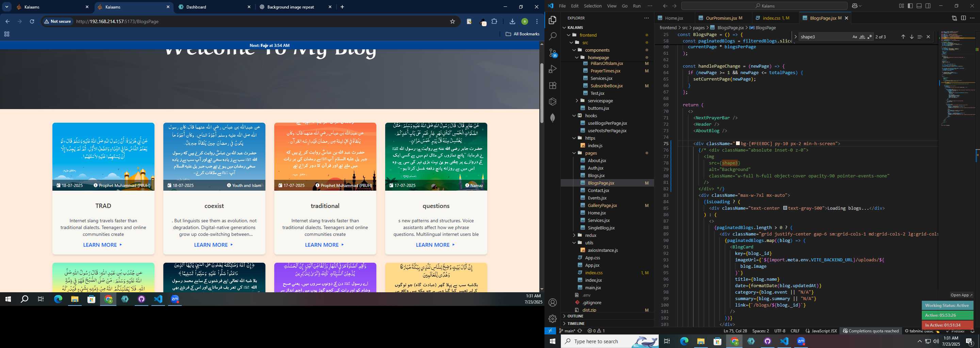The width and height of the screenshot is (980, 348).
Task: Click LEARN MORE on the questions card
Action: tap(436, 245)
